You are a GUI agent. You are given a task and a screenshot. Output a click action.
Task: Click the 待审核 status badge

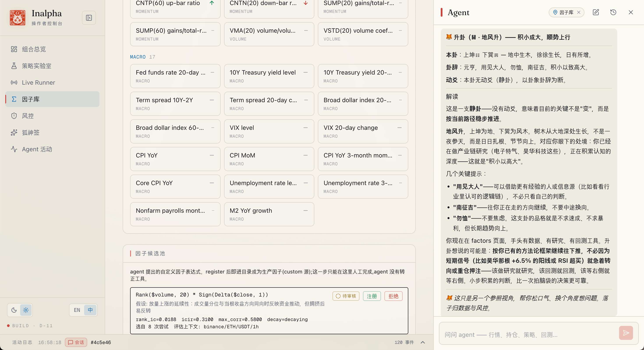pyautogui.click(x=346, y=296)
